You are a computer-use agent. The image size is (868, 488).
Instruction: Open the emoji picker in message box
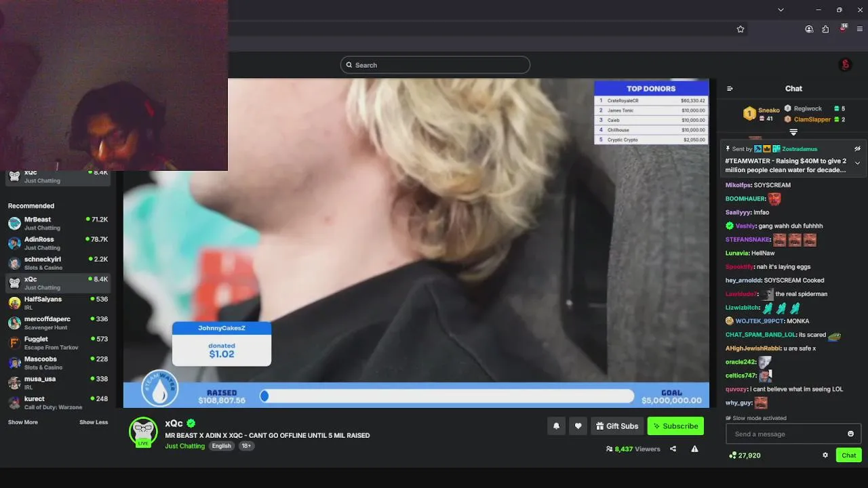(851, 434)
